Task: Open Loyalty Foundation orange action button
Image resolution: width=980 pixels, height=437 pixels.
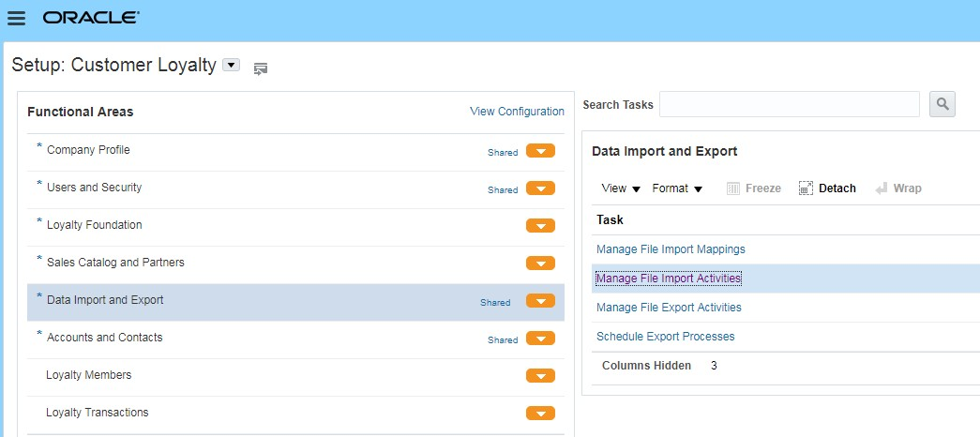Action: click(x=540, y=226)
